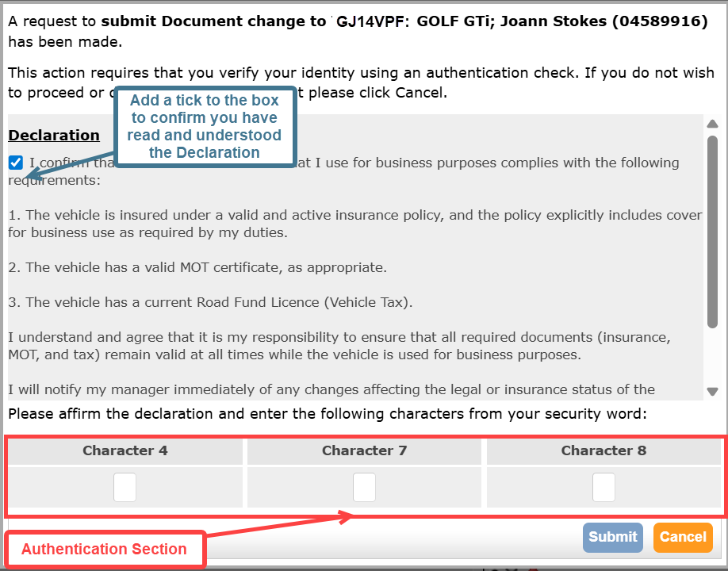Click the declaration scrollbar down arrow
Viewport: 728px width, 571px height.
tap(713, 391)
